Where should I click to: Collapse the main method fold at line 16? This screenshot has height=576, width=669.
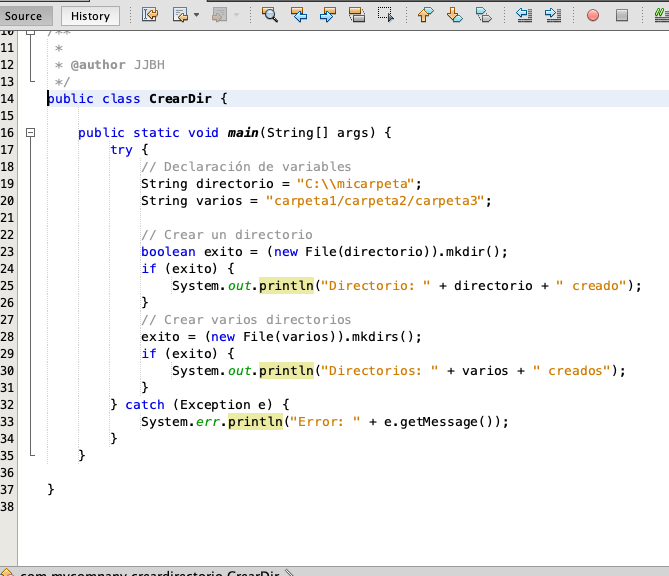(30, 133)
